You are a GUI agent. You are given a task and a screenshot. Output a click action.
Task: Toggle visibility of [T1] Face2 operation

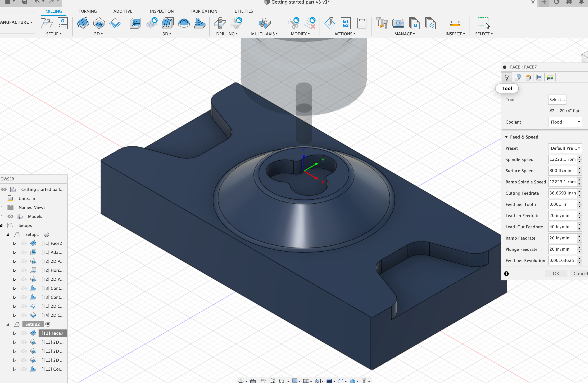pos(24,243)
